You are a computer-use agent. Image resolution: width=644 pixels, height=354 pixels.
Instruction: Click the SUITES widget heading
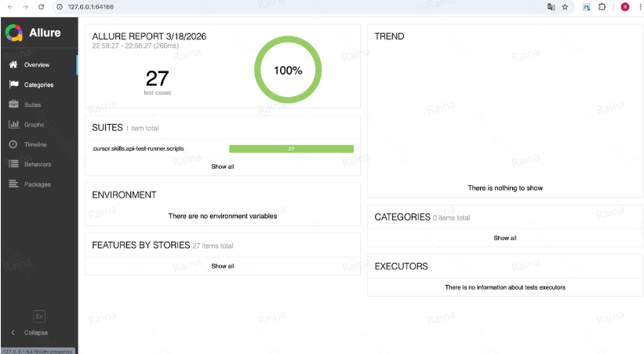coord(107,127)
